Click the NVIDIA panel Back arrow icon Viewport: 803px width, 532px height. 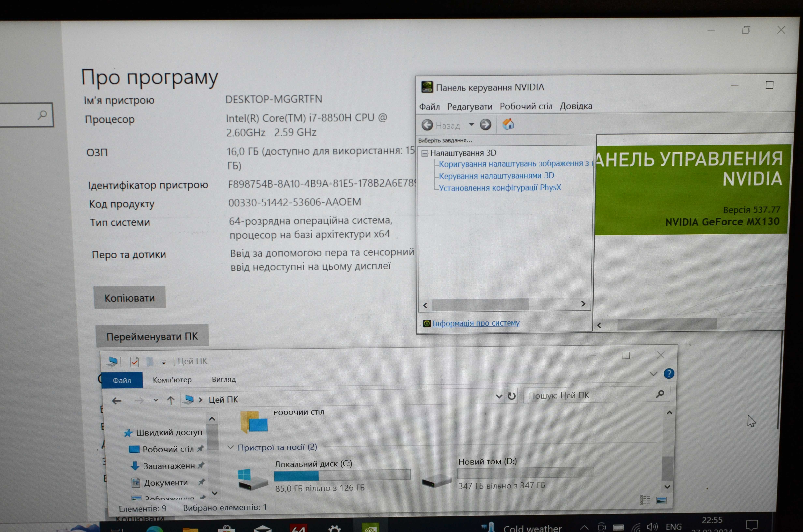tap(427, 125)
